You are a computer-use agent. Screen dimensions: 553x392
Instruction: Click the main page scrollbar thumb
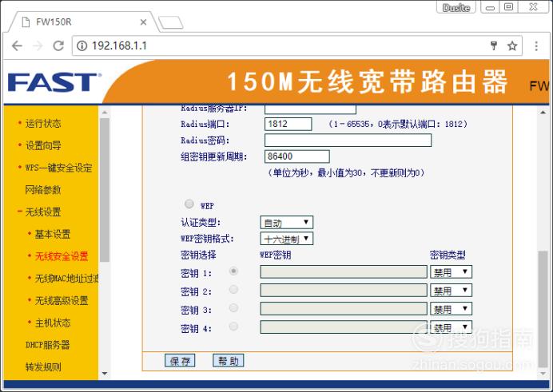pos(543,308)
